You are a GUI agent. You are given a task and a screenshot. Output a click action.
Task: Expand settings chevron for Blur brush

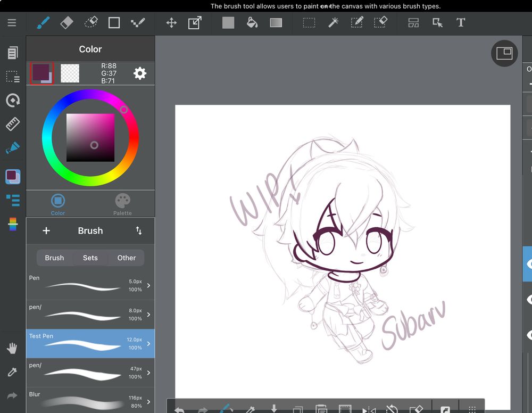[148, 402]
